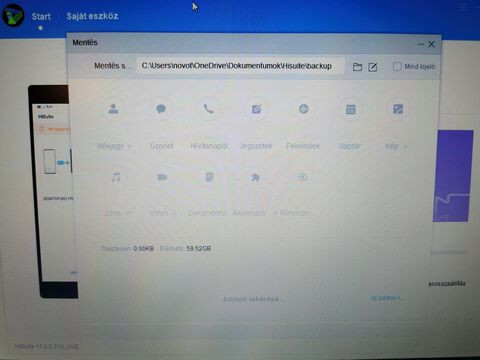The width and height of the screenshot is (480, 360).
Task: Expand the Alkalmazás arrow
Action: (x=275, y=213)
